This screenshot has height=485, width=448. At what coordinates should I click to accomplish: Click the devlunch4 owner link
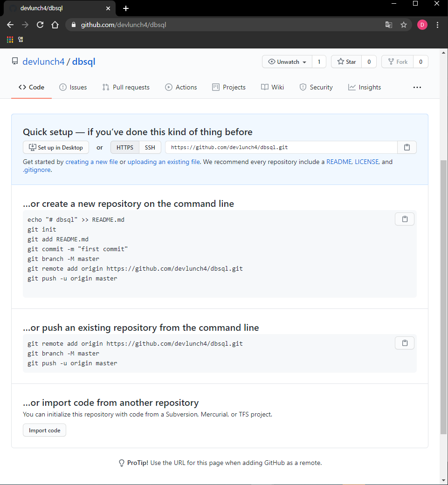pyautogui.click(x=43, y=61)
